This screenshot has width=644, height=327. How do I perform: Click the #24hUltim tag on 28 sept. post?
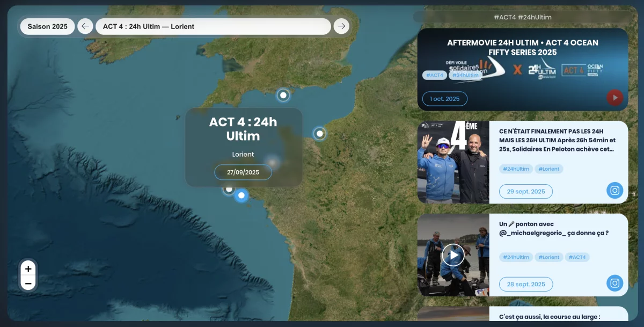pos(516,257)
